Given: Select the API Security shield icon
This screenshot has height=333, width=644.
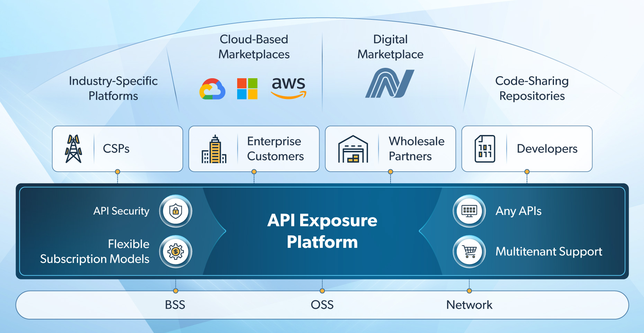Looking at the screenshot, I should click(176, 211).
